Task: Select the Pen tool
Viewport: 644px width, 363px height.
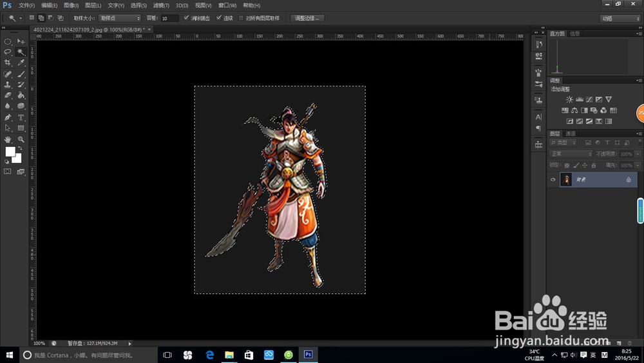Action: click(x=8, y=117)
